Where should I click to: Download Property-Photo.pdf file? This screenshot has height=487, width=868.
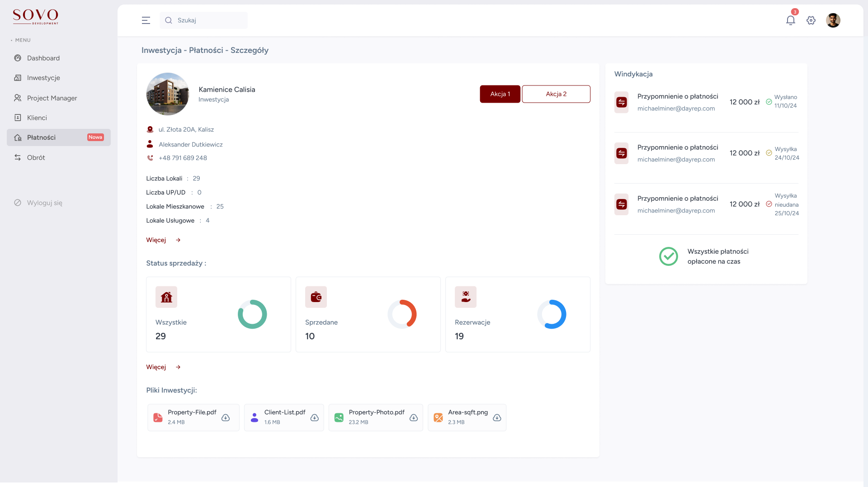click(414, 417)
